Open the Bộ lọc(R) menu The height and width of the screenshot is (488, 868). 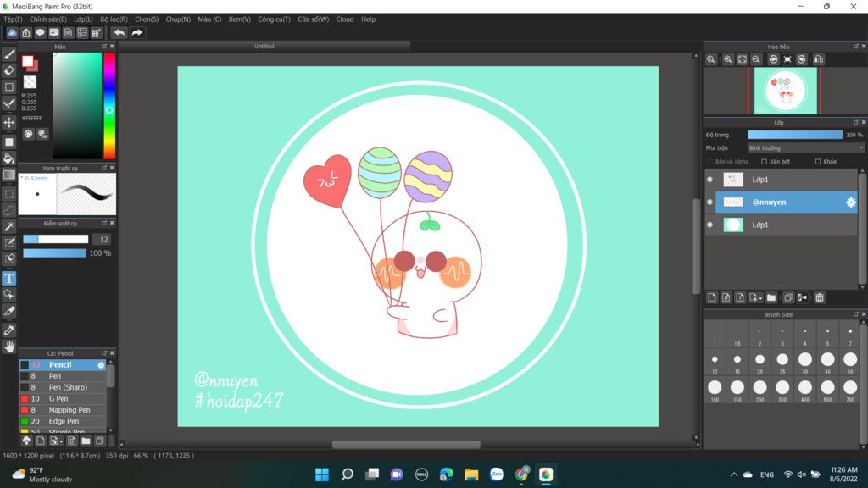114,19
